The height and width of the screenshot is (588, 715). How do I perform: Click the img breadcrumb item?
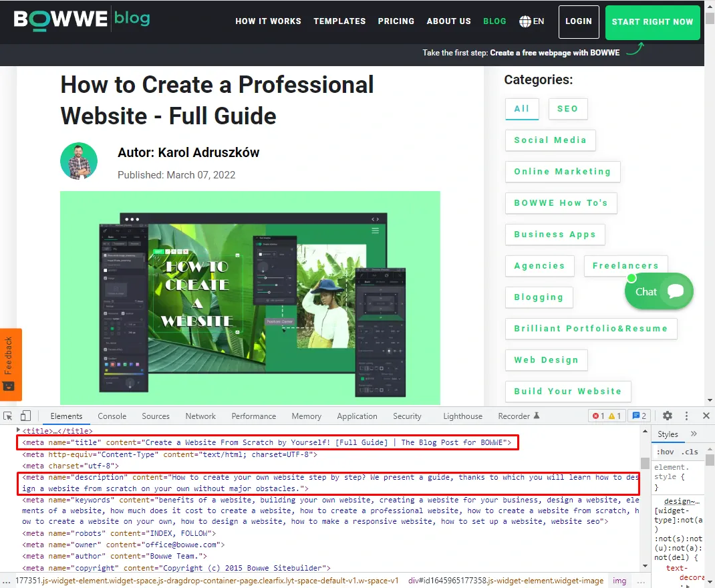tap(619, 581)
